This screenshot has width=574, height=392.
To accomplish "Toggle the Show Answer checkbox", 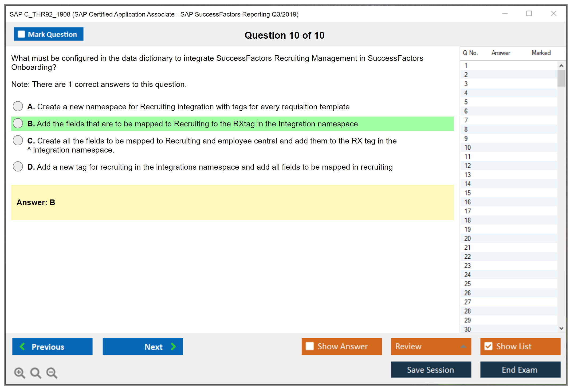I will 310,346.
